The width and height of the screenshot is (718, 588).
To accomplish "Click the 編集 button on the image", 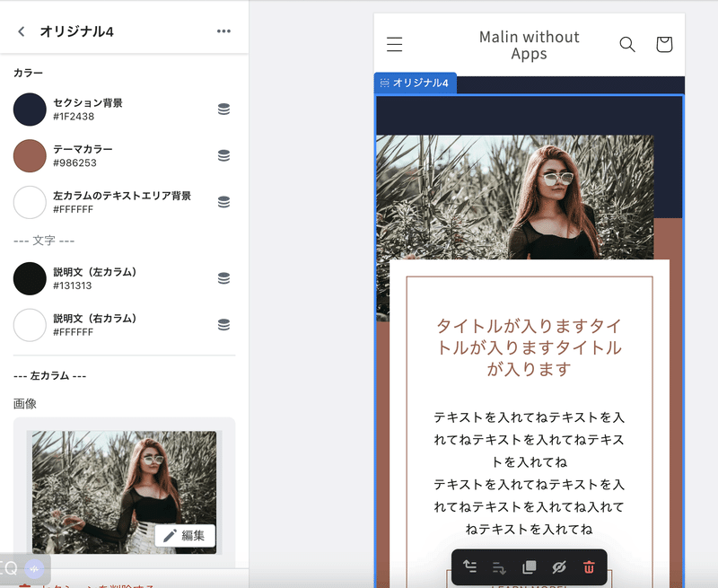I will click(x=185, y=535).
